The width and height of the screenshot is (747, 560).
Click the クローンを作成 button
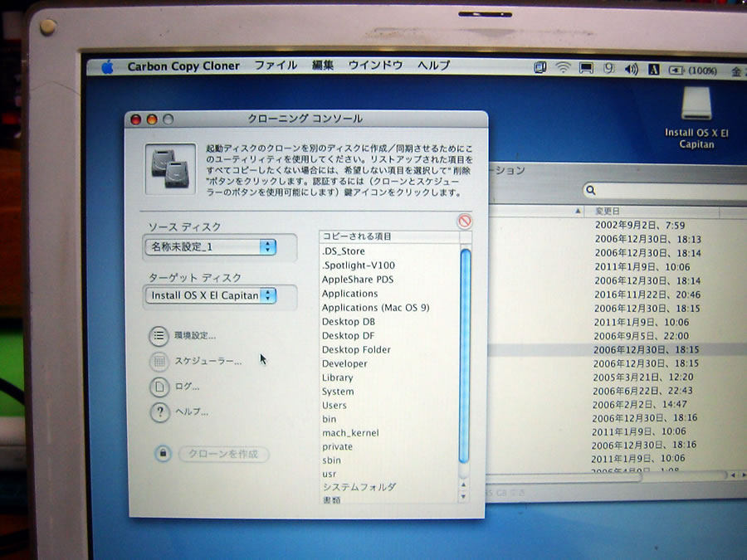(x=223, y=454)
